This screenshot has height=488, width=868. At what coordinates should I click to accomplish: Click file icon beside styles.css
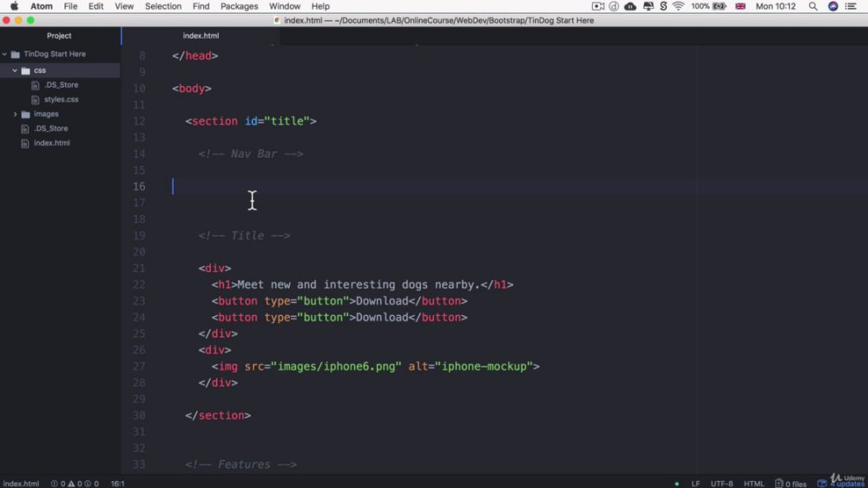click(36, 100)
